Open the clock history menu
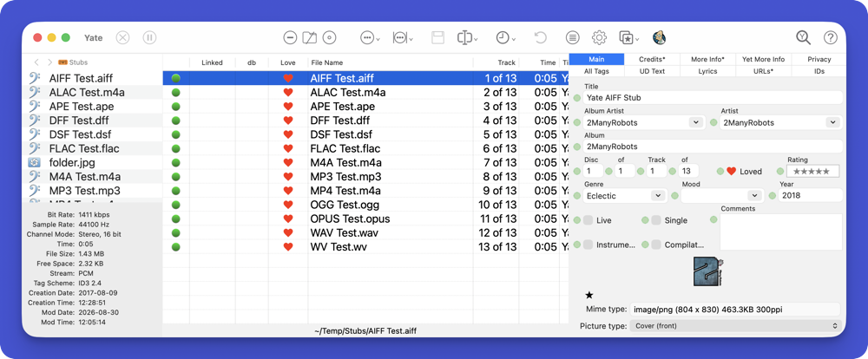The height and width of the screenshot is (359, 868). 505,37
